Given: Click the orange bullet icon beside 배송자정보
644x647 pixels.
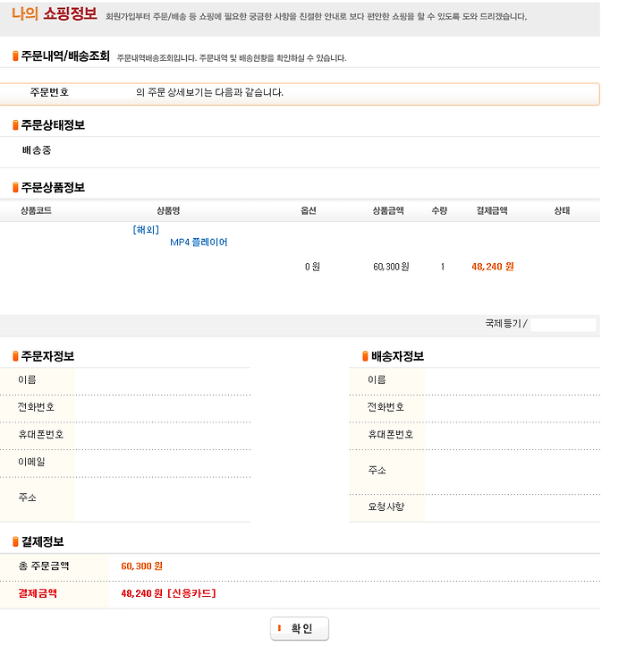Looking at the screenshot, I should [x=365, y=356].
